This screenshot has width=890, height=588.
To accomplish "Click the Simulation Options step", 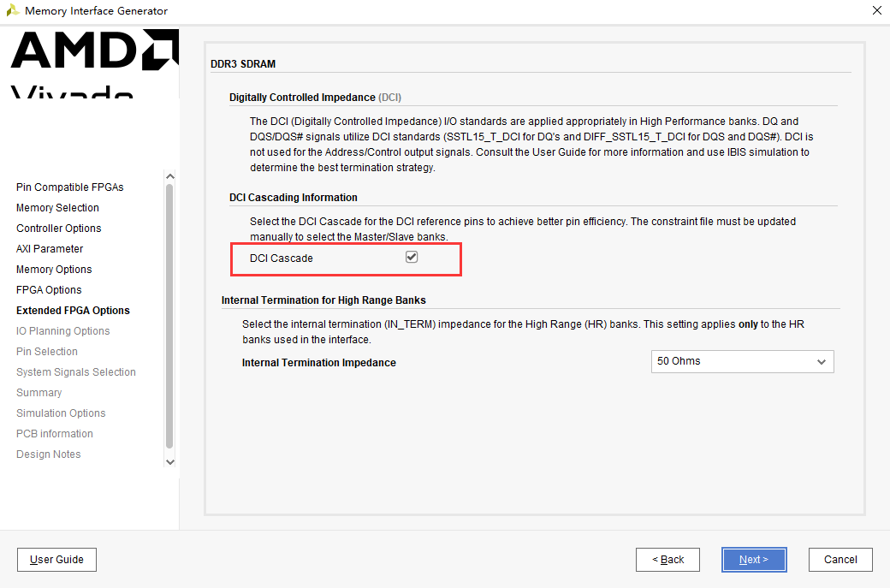I will 61,413.
